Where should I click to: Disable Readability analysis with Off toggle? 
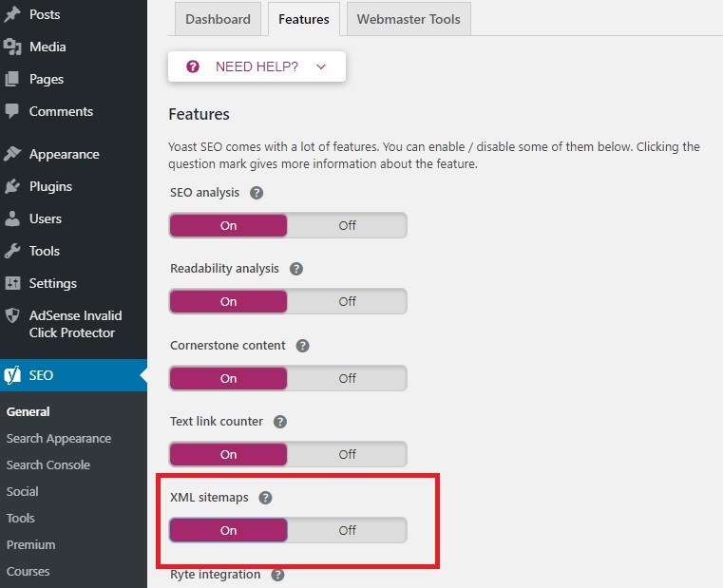(347, 302)
